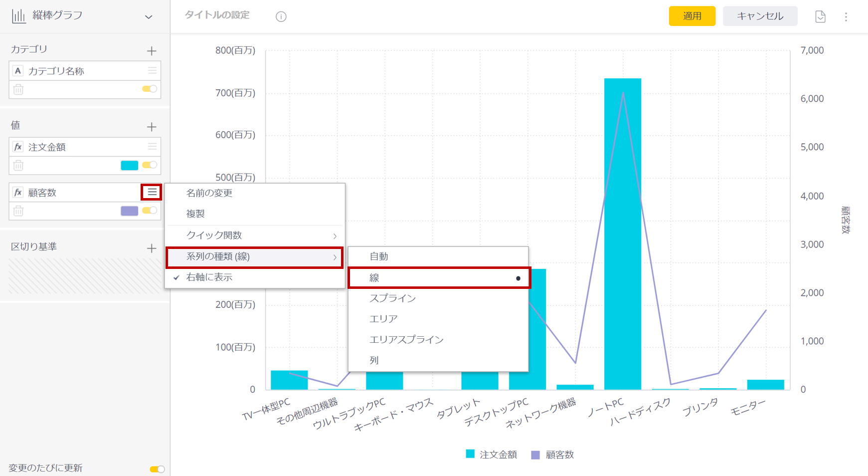Click the rotated 顧客数 right axis title
The image size is (868, 476).
click(x=846, y=220)
